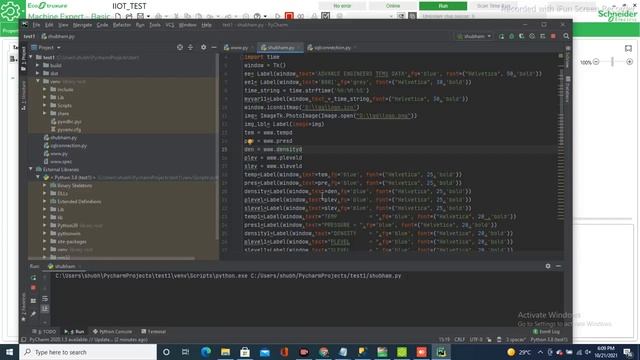This screenshot has width=640, height=360.
Task: Open the Navigate menu
Action: [82, 25]
